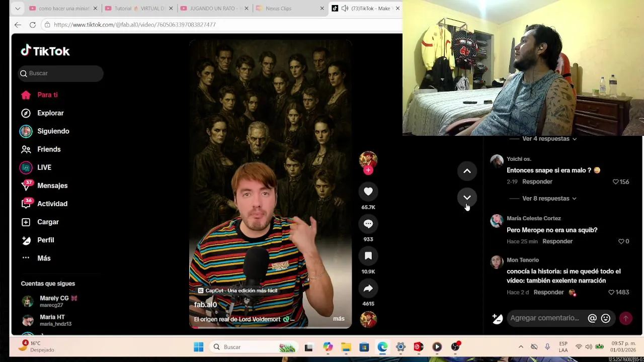Go to previous video arrow
The width and height of the screenshot is (644, 362).
click(467, 171)
